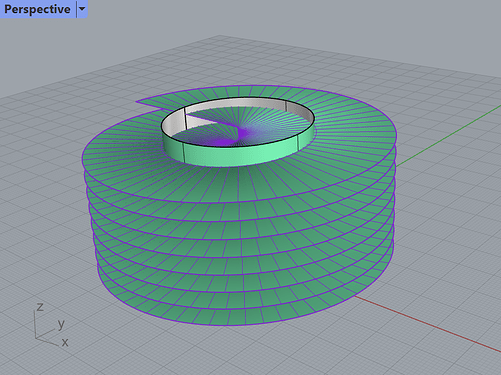Image resolution: width=501 pixels, height=375 pixels.
Task: Click the z label on the world axis icon
Action: [40, 306]
